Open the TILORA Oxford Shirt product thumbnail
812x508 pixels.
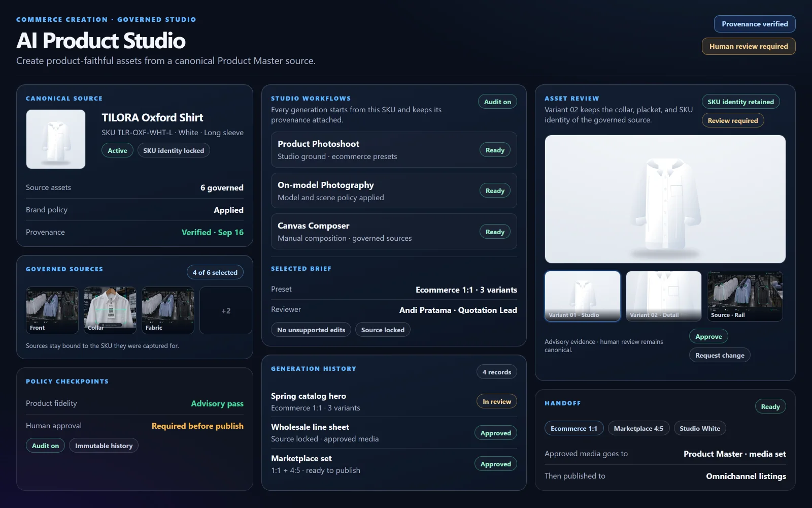coord(56,139)
